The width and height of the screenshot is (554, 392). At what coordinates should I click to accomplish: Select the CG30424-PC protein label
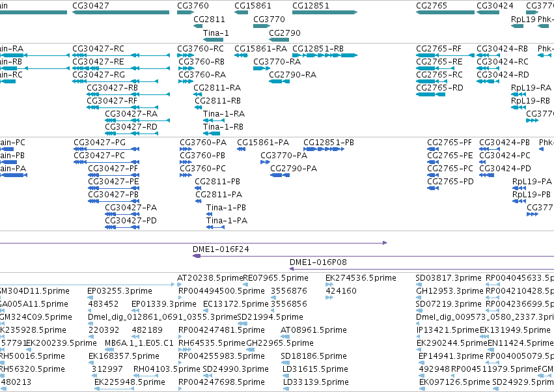click(x=505, y=156)
